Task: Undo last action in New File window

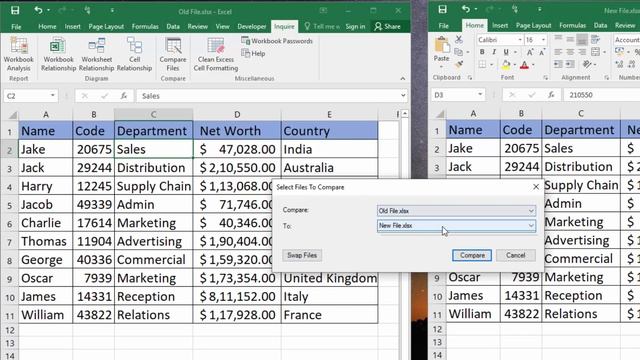Action: [x=466, y=9]
